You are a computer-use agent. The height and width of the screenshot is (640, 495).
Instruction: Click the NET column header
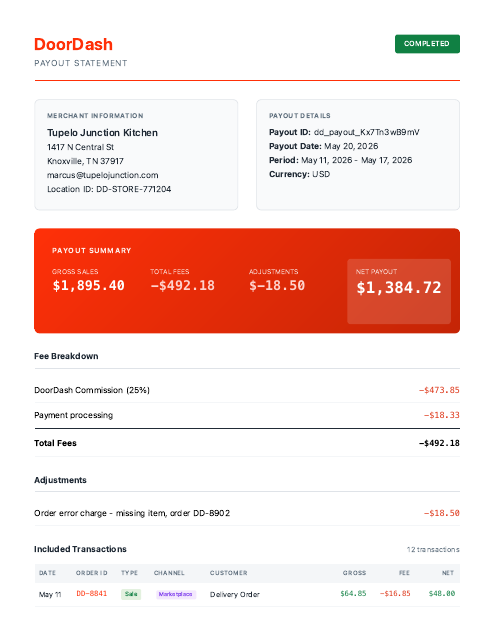(448, 573)
